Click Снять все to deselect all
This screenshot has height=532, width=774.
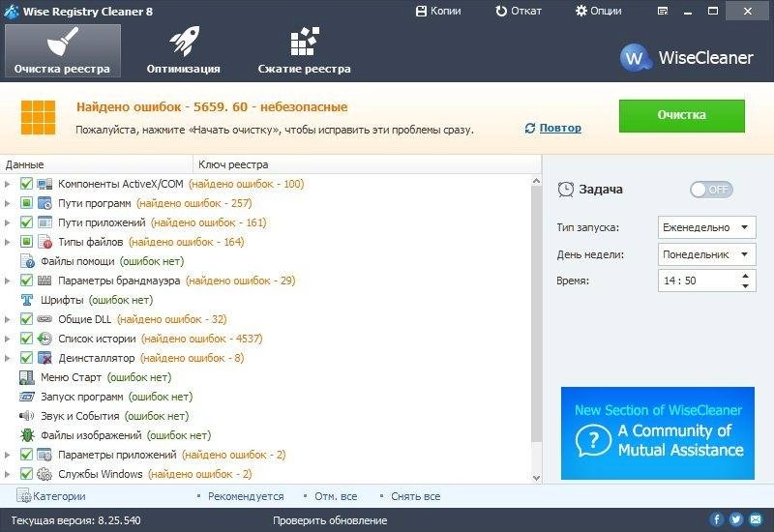tap(416, 496)
